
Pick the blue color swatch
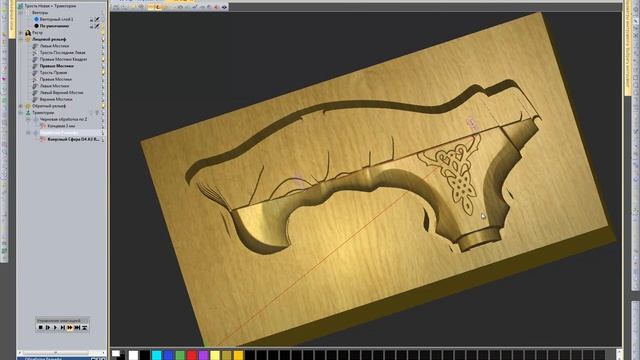point(169,355)
